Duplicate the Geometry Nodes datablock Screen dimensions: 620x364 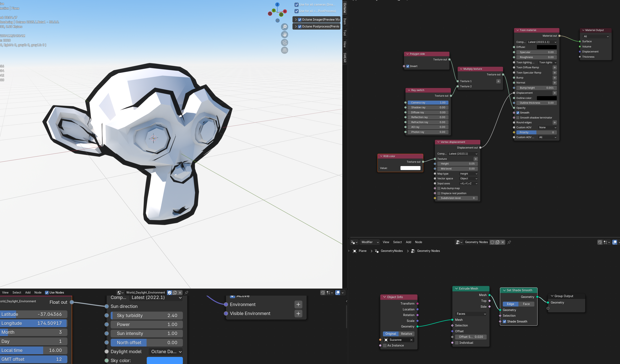click(497, 242)
